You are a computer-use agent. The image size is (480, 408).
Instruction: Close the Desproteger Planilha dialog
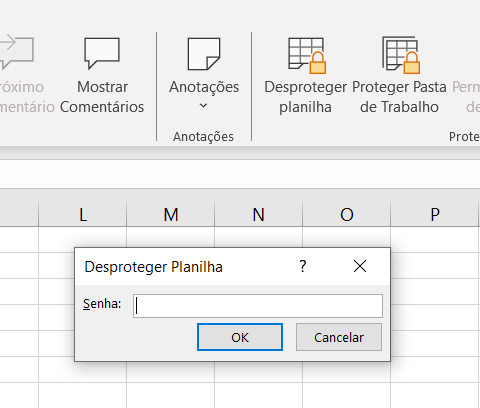360,266
